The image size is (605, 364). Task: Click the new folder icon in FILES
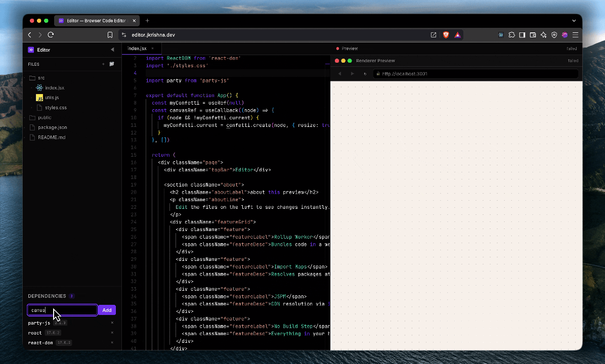tap(112, 64)
